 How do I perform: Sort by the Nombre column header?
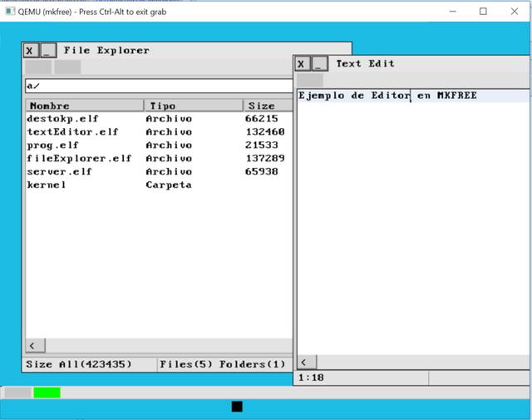tap(85, 106)
